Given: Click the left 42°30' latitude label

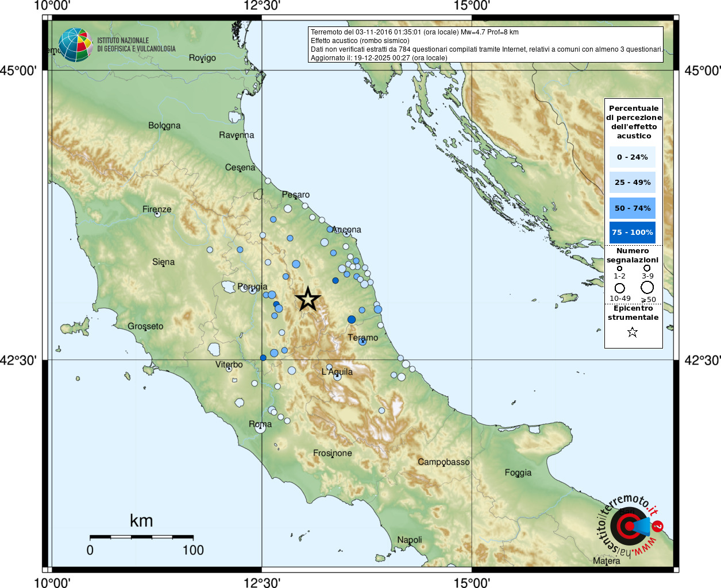Looking at the screenshot, I should click(x=18, y=360).
